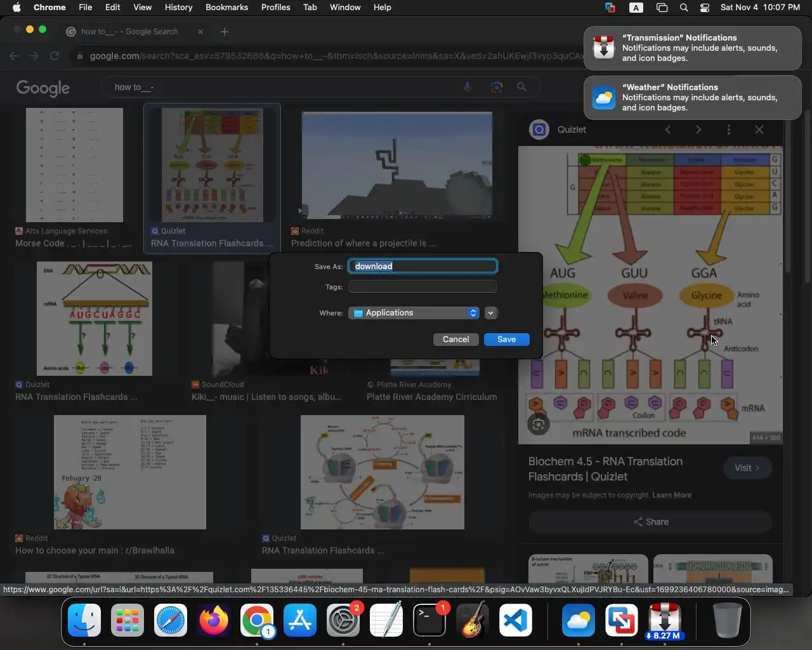Cancel the save dialog
Image resolution: width=812 pixels, height=650 pixels.
click(x=455, y=340)
